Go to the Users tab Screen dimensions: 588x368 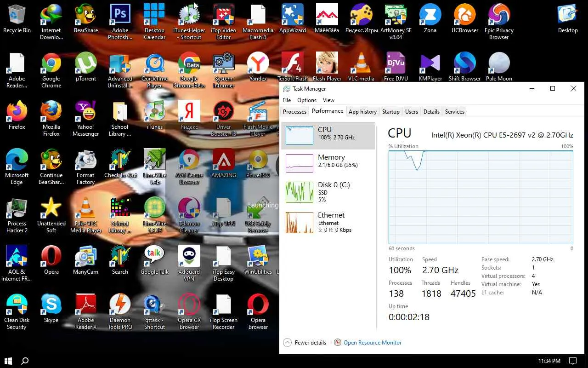(x=412, y=112)
